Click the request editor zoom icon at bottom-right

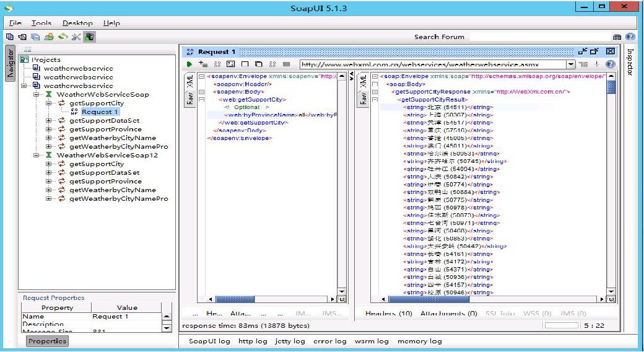342,299
